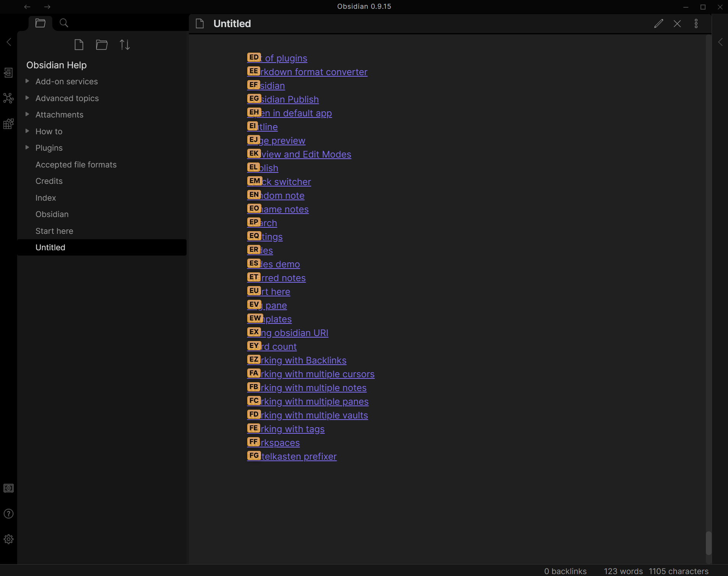The height and width of the screenshot is (576, 728).
Task: Click the Obsidian Help vault title
Action: click(56, 65)
